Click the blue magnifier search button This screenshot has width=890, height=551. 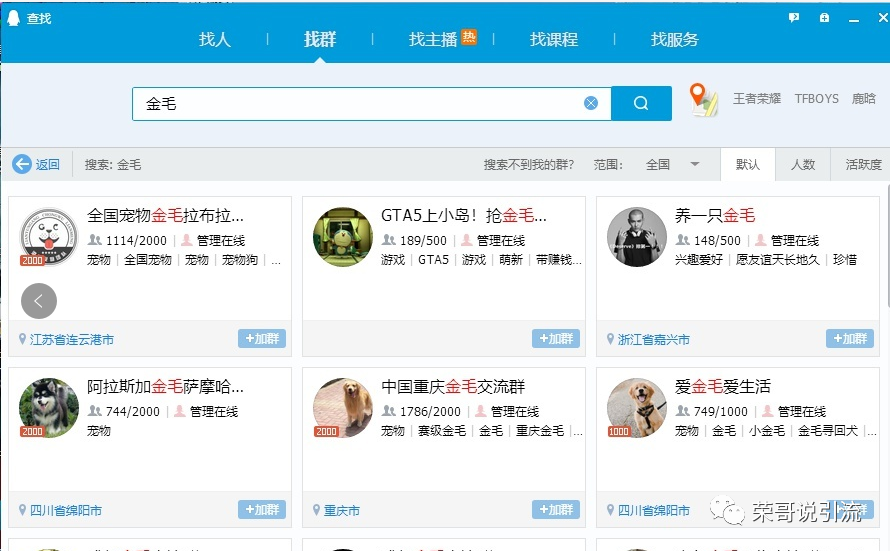click(x=641, y=103)
